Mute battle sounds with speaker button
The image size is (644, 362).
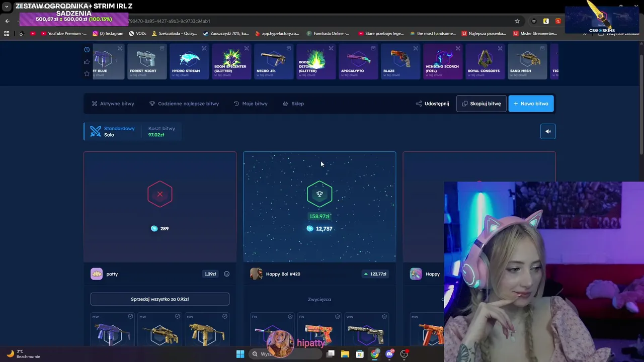(548, 131)
